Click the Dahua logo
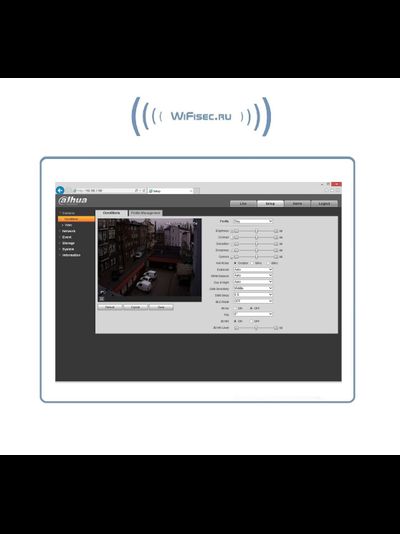The image size is (400, 534). click(x=73, y=200)
